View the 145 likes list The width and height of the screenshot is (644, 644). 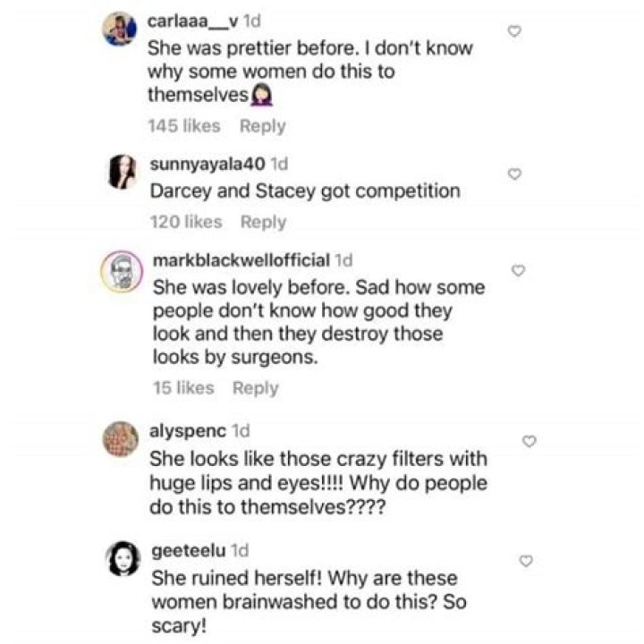[184, 126]
